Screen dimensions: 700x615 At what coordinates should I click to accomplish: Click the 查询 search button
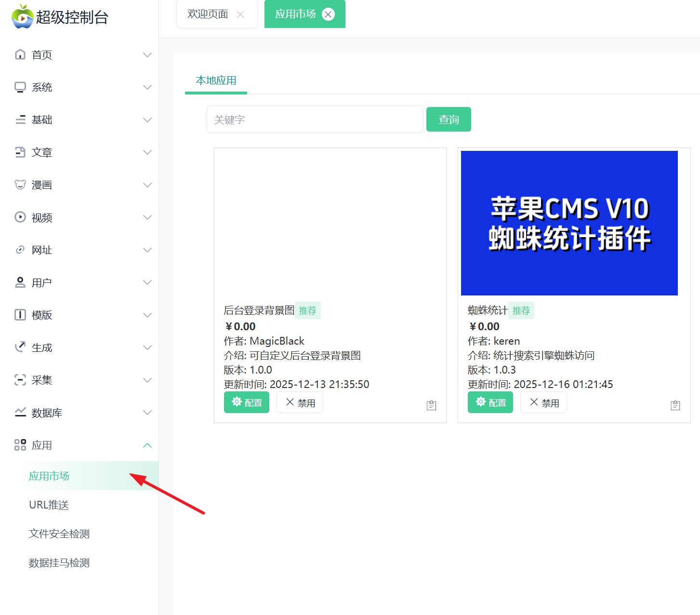point(449,120)
